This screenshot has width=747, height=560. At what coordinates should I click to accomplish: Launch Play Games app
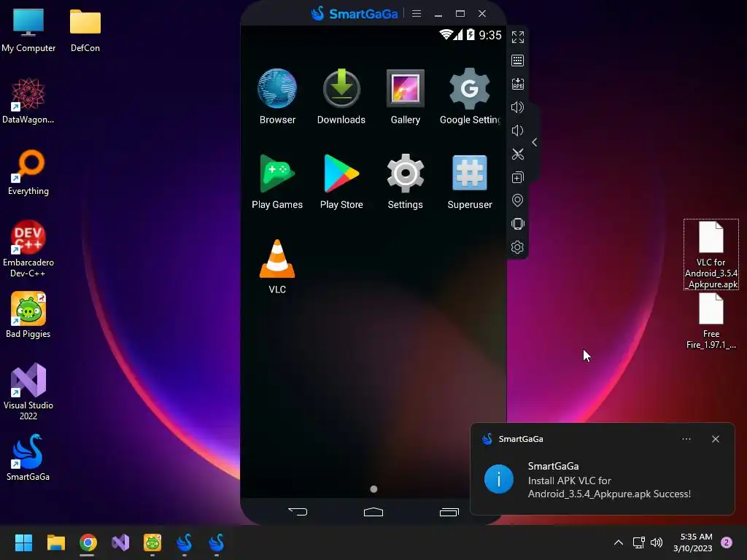point(277,182)
